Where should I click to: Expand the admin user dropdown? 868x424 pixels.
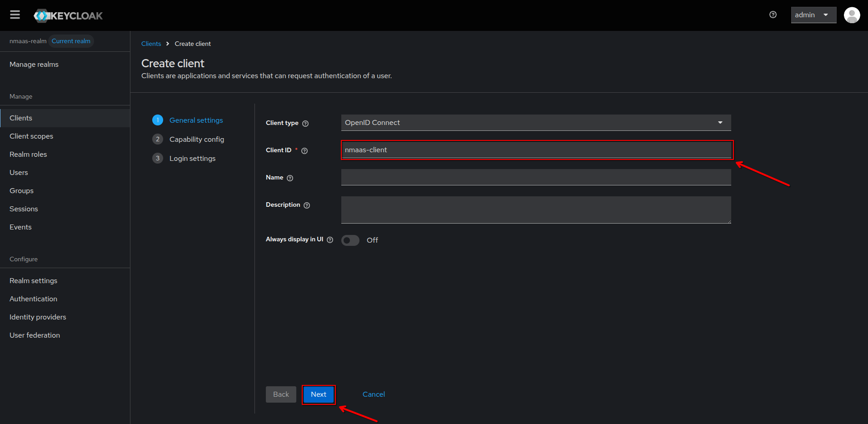[813, 15]
